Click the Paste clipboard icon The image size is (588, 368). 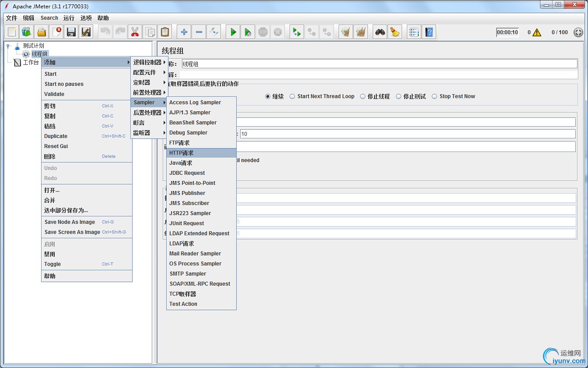pos(165,32)
